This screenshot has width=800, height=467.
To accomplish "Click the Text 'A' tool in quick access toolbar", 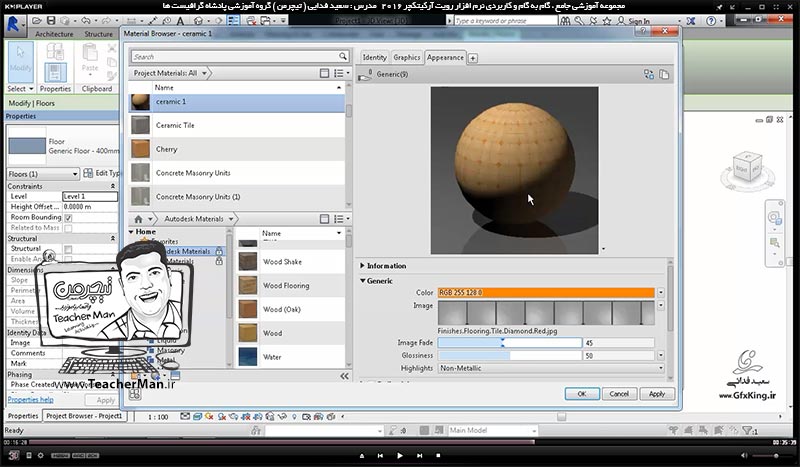I will pyautogui.click(x=180, y=21).
